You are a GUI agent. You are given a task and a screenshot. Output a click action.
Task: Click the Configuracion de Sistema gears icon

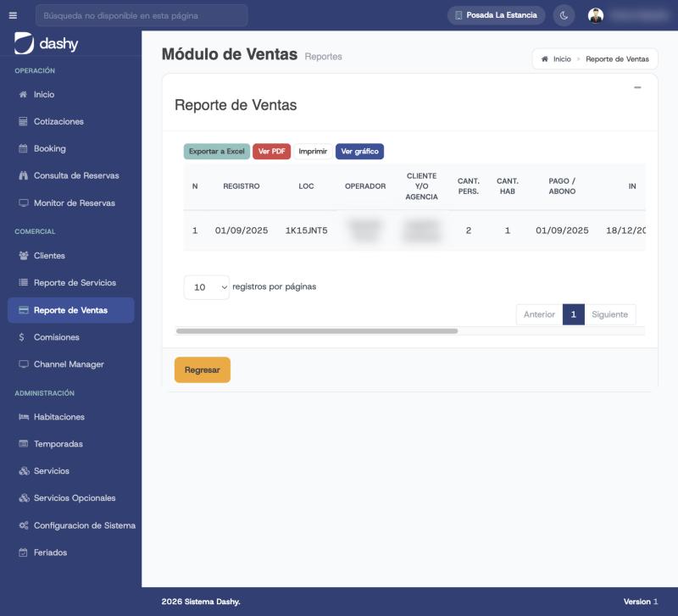(24, 525)
